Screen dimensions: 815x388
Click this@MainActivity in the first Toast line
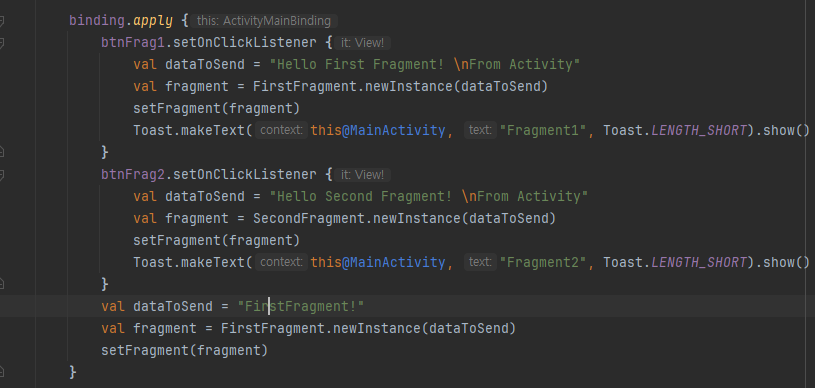pyautogui.click(x=378, y=130)
